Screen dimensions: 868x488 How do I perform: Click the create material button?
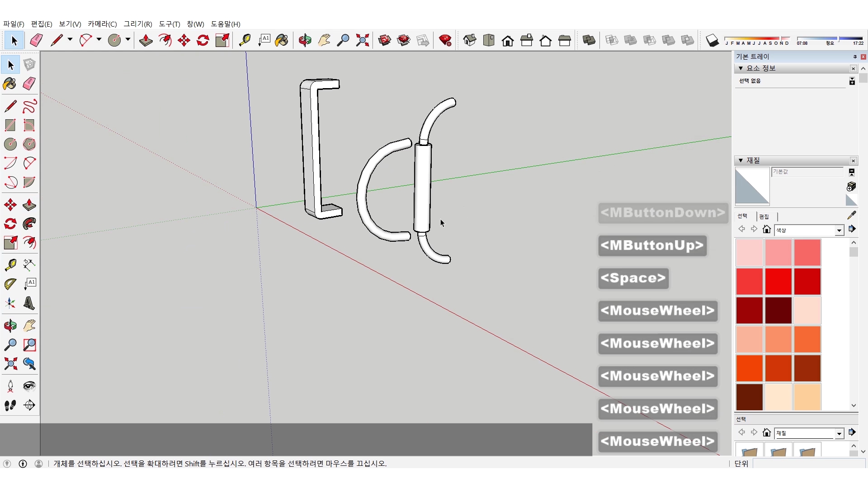pyautogui.click(x=851, y=186)
